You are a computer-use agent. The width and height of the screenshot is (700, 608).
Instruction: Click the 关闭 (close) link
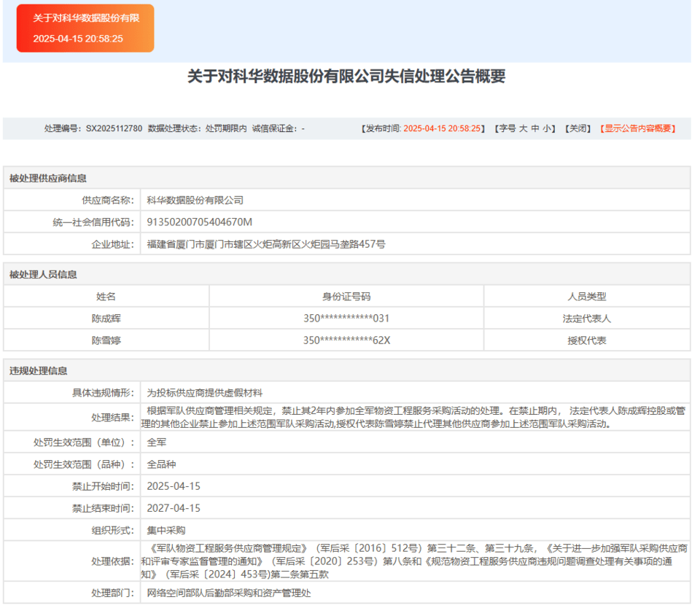pyautogui.click(x=577, y=128)
